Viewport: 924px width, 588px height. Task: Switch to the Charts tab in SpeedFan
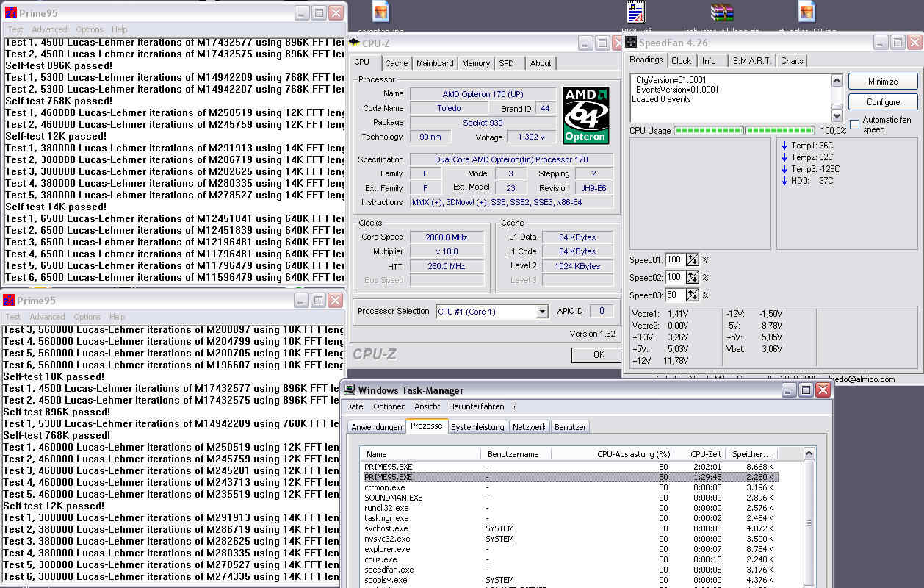pyautogui.click(x=792, y=61)
